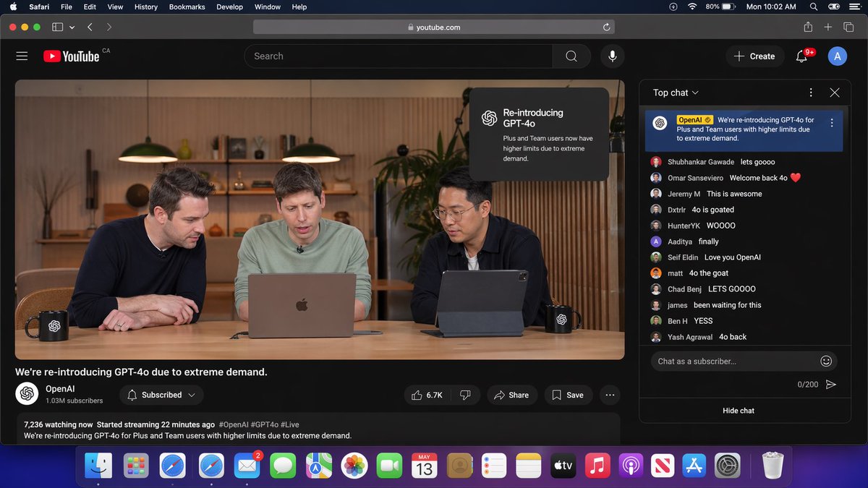Open Photos from the Dock
This screenshot has height=488, width=868.
click(x=354, y=466)
